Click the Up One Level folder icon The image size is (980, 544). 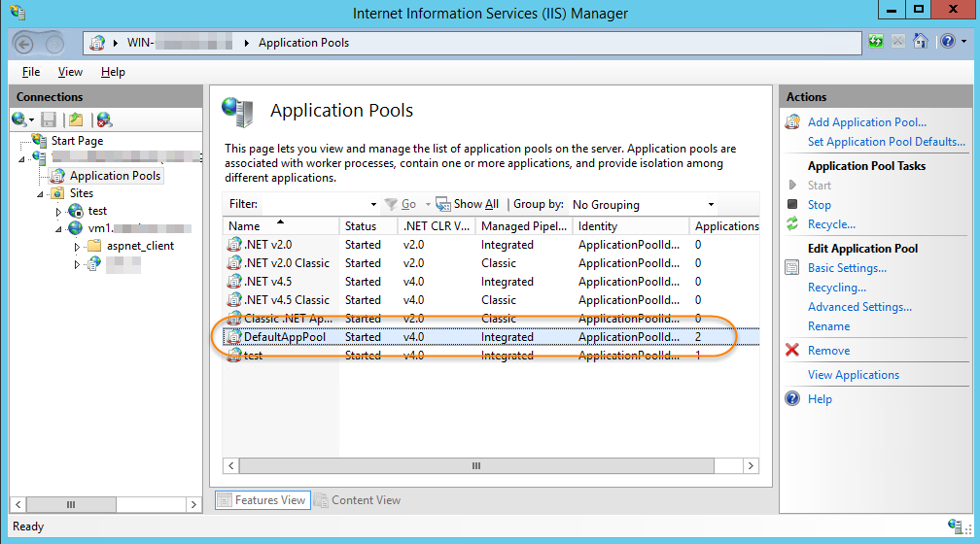76,119
